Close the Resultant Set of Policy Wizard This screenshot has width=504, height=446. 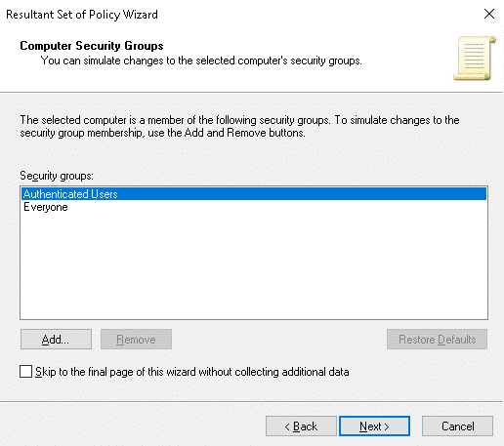click(x=489, y=14)
